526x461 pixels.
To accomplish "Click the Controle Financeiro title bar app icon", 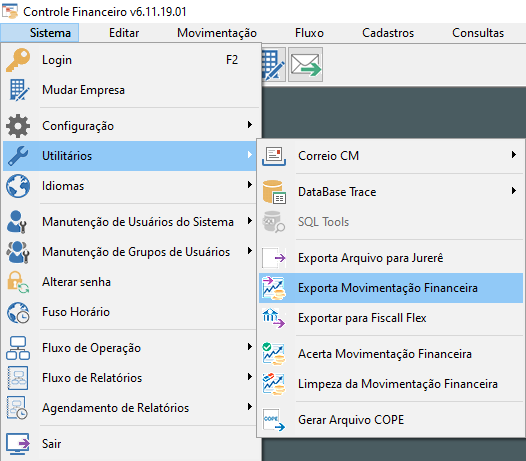I will (x=10, y=11).
